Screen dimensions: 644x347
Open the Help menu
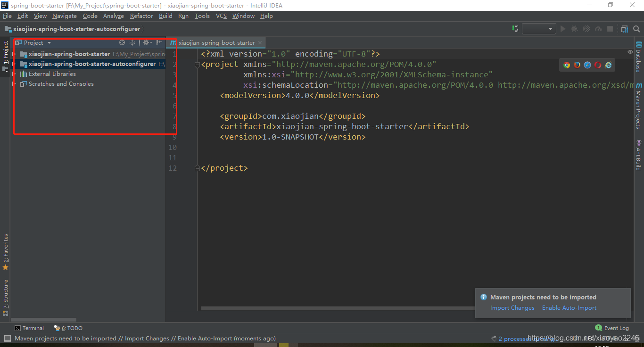click(x=266, y=16)
